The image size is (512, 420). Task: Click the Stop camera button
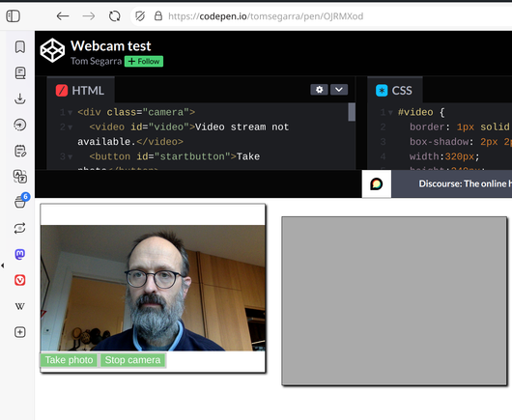pyautogui.click(x=132, y=360)
